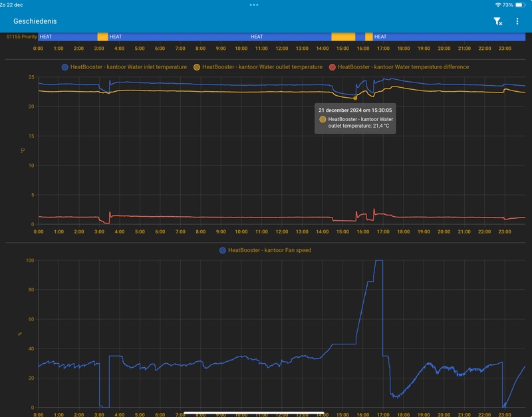Click the '5' label on the temperature axis
The image size is (532, 417).
pos(33,195)
